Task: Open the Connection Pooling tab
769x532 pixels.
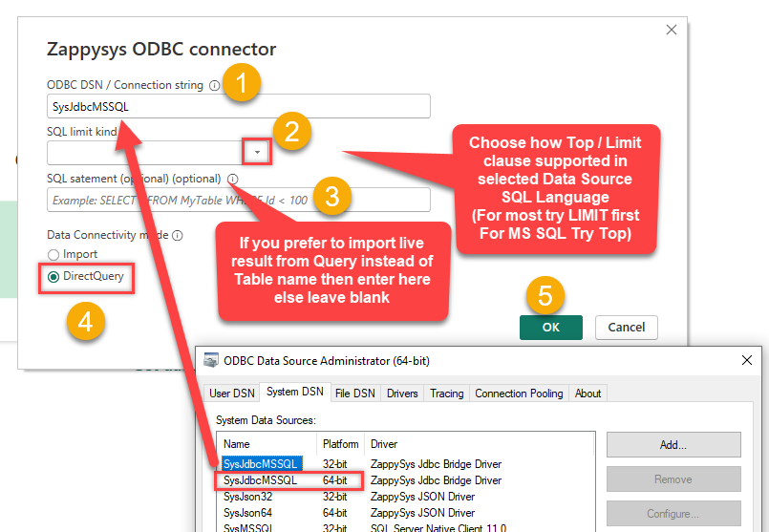Action: (519, 394)
